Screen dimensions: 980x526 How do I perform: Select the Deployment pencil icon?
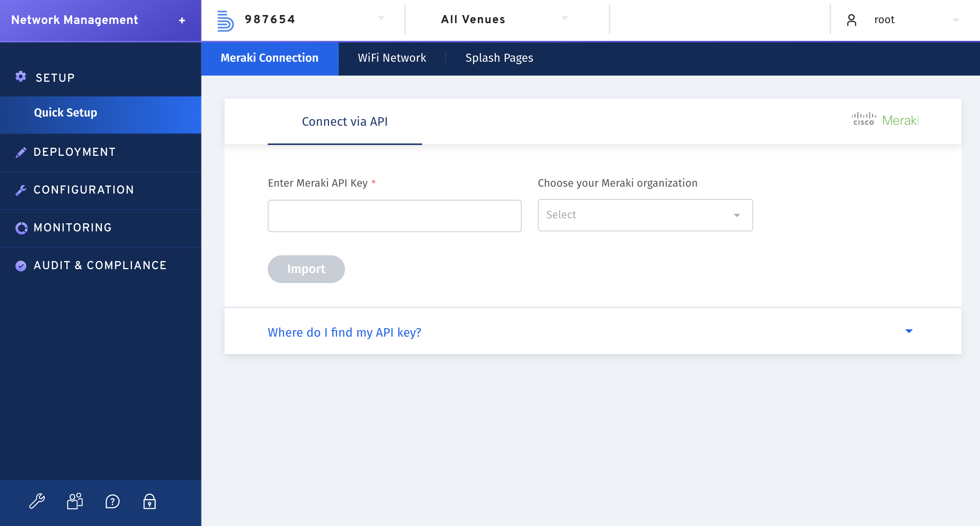coord(21,152)
